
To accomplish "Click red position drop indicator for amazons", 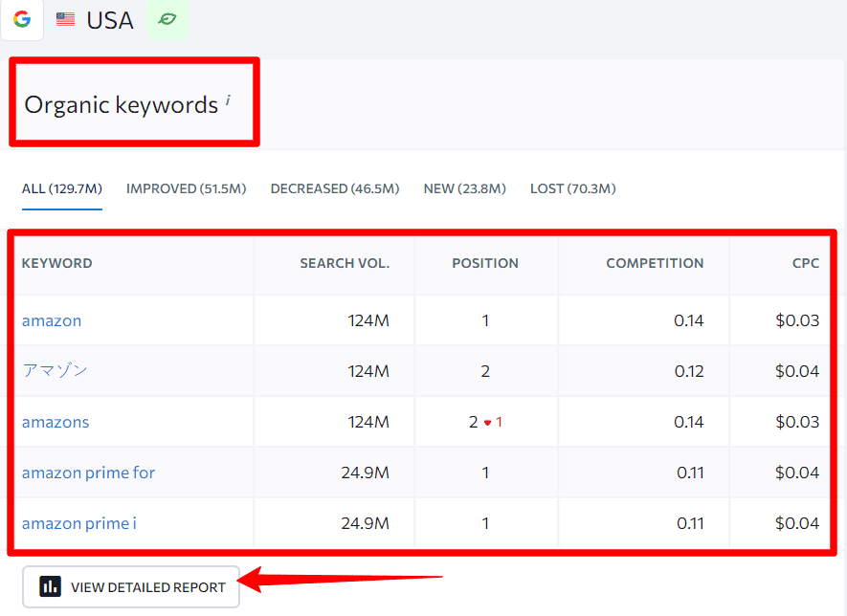I will [x=493, y=422].
